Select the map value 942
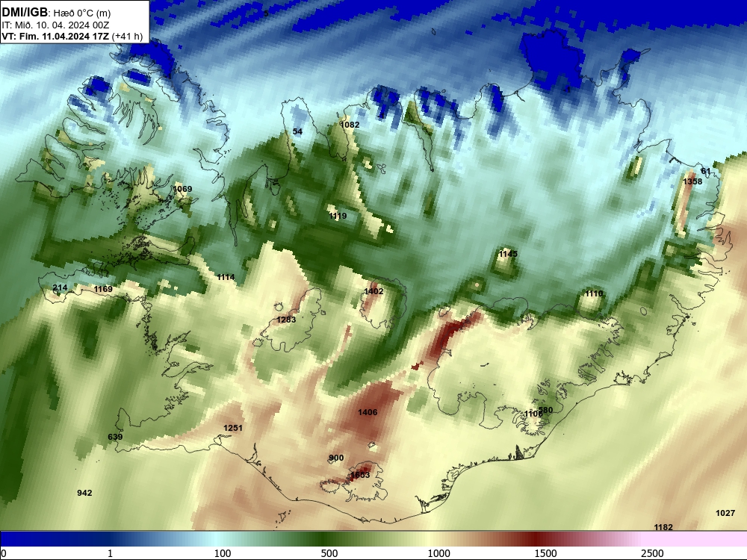 pyautogui.click(x=85, y=493)
